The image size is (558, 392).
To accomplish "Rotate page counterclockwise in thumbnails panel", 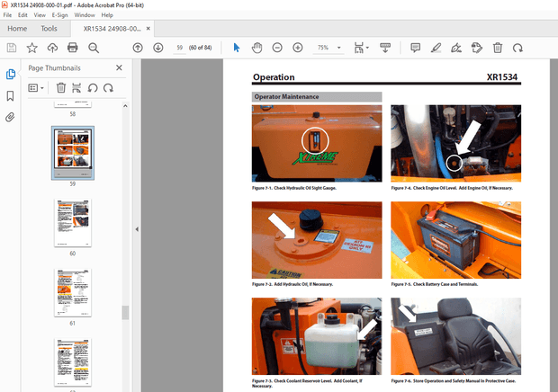I will tap(93, 88).
